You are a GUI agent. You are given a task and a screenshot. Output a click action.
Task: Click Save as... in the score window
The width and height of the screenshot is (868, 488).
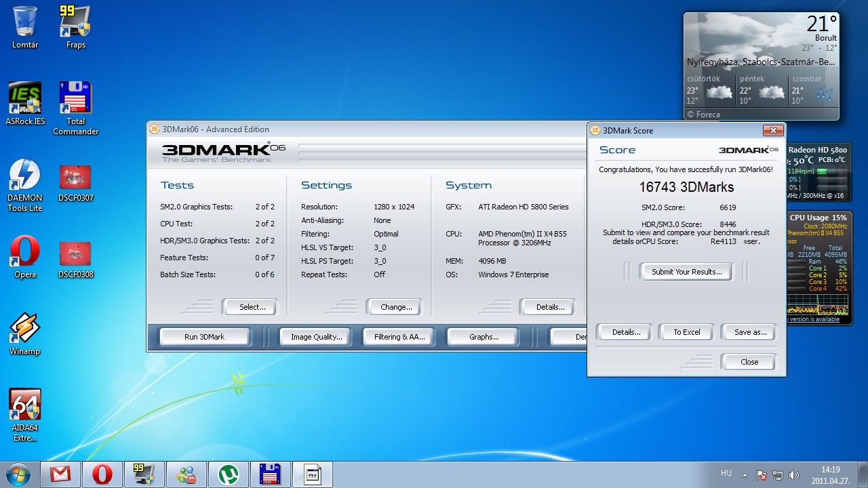(x=750, y=332)
